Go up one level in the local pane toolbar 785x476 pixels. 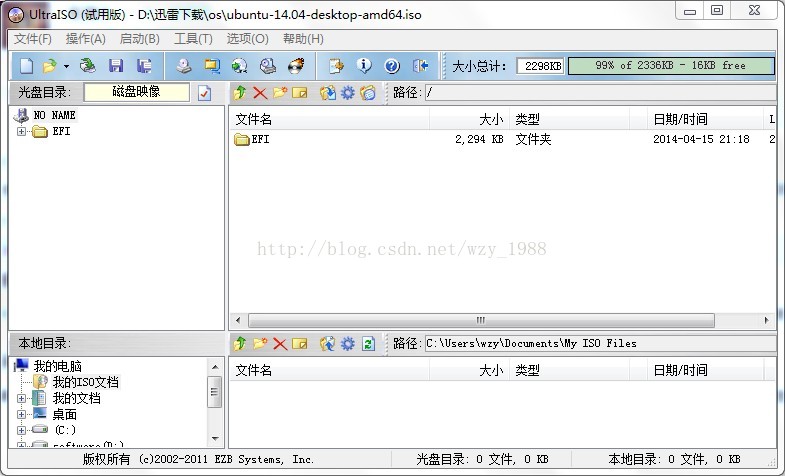click(x=240, y=343)
